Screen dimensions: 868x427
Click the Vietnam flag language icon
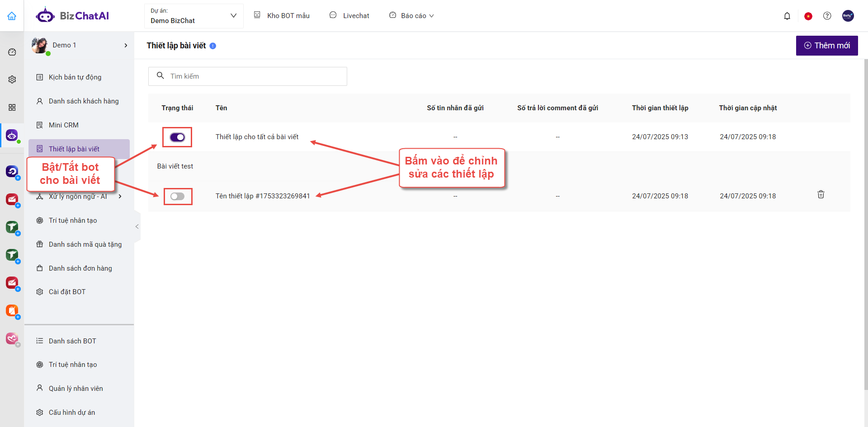[x=808, y=16]
